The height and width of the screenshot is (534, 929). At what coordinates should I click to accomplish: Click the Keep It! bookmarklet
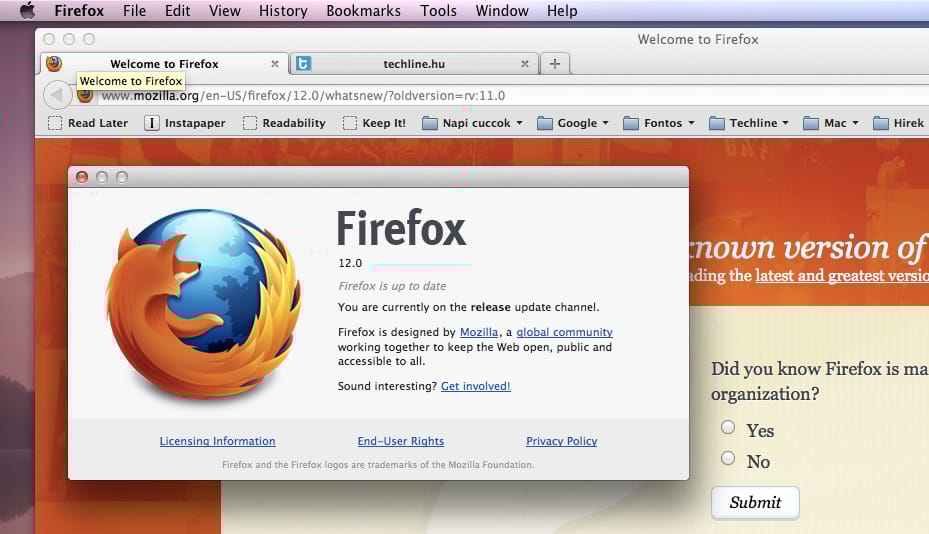click(x=374, y=123)
